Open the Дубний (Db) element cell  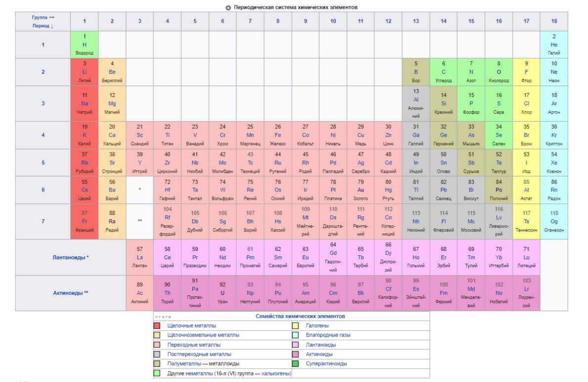pyautogui.click(x=195, y=221)
